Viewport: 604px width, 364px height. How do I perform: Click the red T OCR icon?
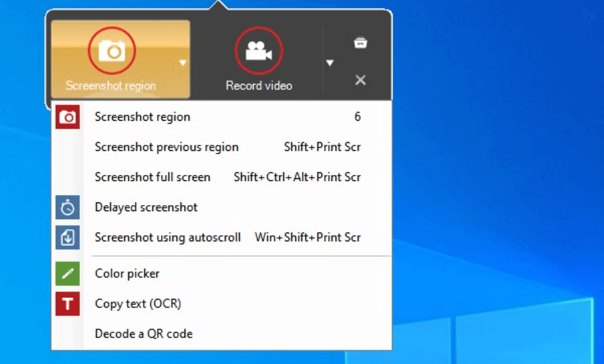pyautogui.click(x=68, y=304)
